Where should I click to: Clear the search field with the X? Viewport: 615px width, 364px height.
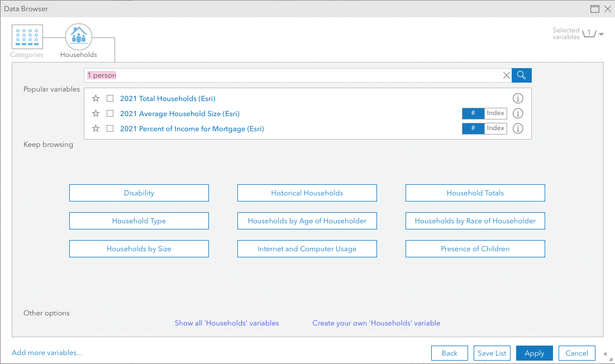click(506, 75)
